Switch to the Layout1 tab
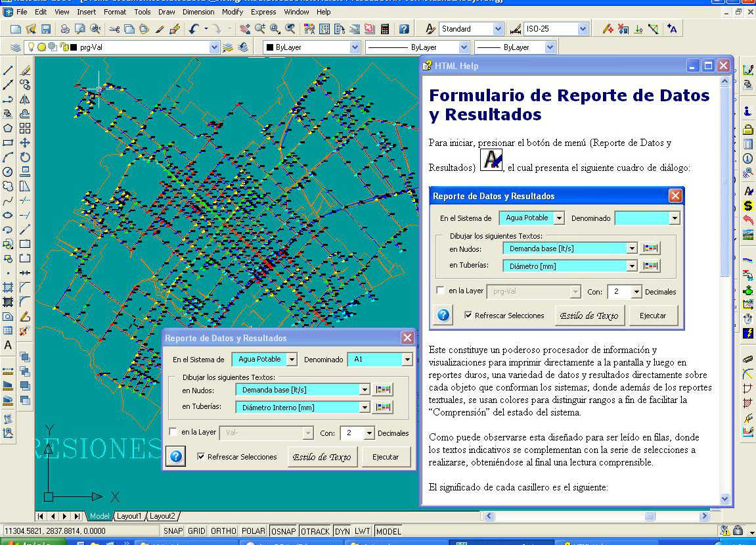756x545 pixels. [x=129, y=516]
